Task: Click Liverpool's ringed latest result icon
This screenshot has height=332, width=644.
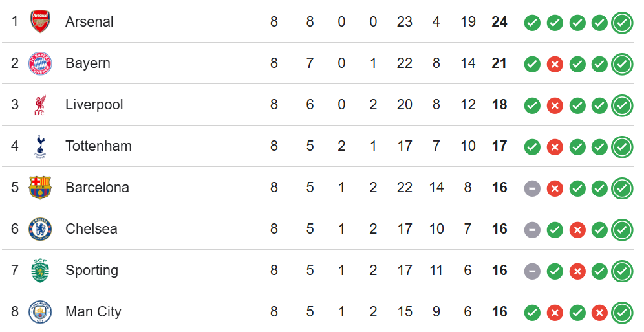Action: 622,105
